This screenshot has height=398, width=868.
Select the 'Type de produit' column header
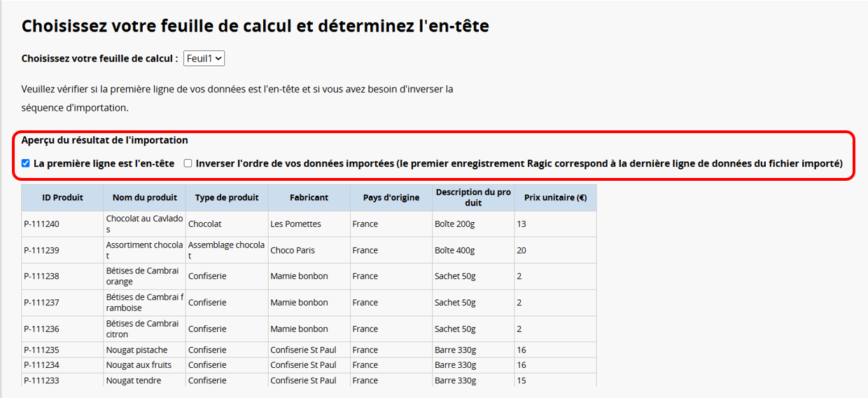coord(227,198)
